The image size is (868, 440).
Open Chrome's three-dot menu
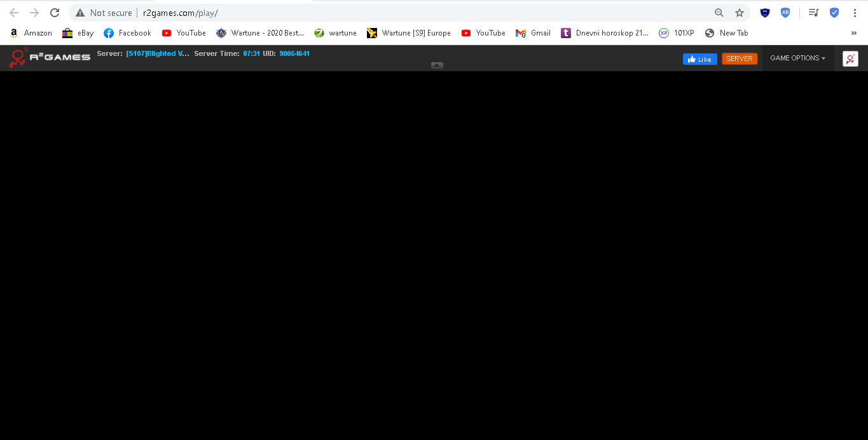855,13
